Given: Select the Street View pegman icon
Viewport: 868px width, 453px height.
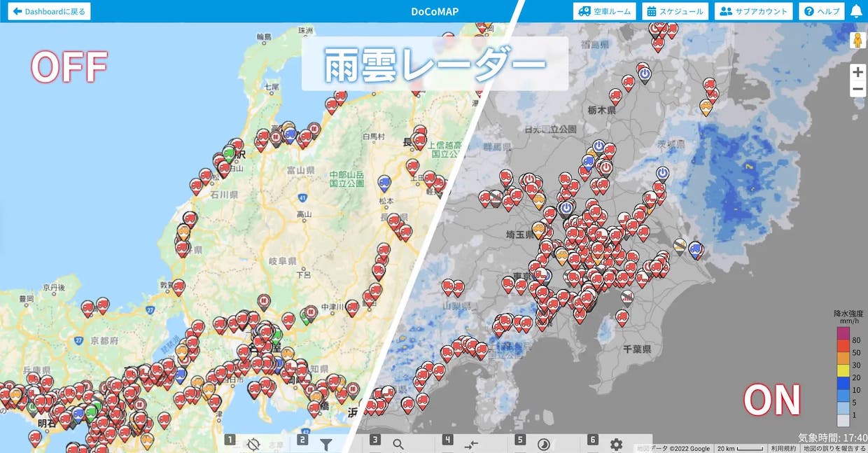Looking at the screenshot, I should [857, 41].
